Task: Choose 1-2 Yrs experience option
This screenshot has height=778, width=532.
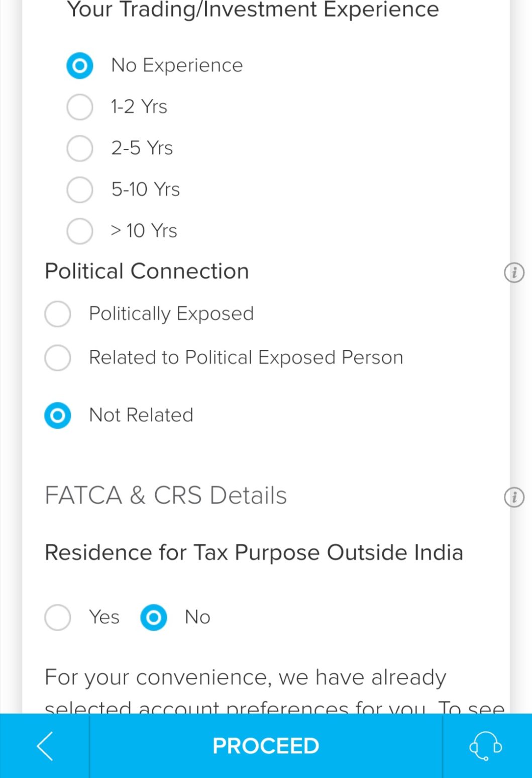Action: 80,107
